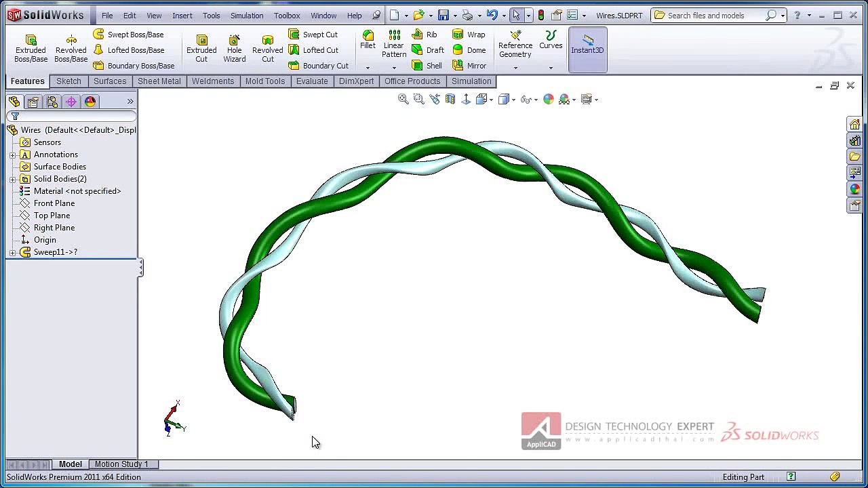Choose the Lofted Boss/Base feature
This screenshot has width=868, height=488.
coord(128,50)
